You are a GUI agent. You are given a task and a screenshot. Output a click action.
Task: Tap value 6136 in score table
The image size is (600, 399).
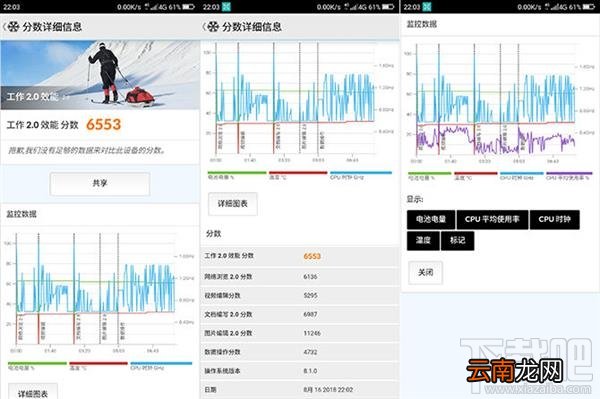coord(310,276)
